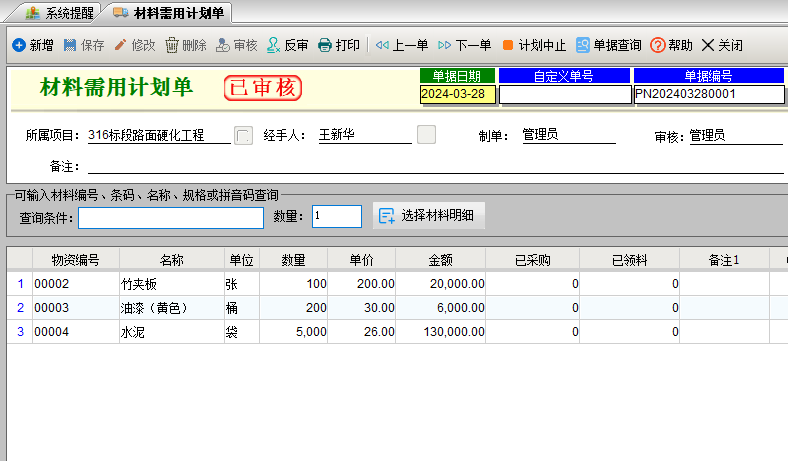Click the 物资编号 column header

click(76, 260)
